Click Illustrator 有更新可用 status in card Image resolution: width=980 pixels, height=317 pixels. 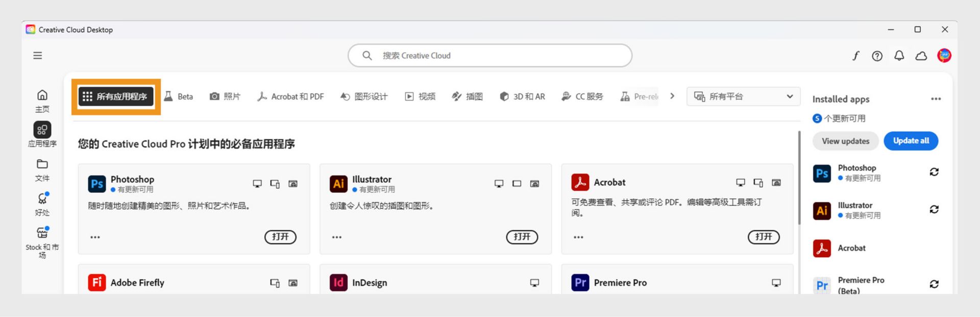[x=374, y=189]
